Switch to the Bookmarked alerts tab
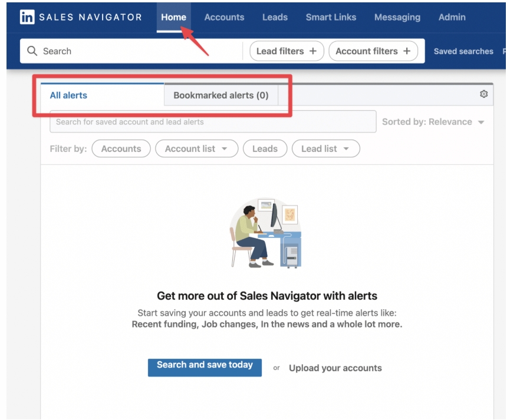The height and width of the screenshot is (420, 510). coord(221,95)
